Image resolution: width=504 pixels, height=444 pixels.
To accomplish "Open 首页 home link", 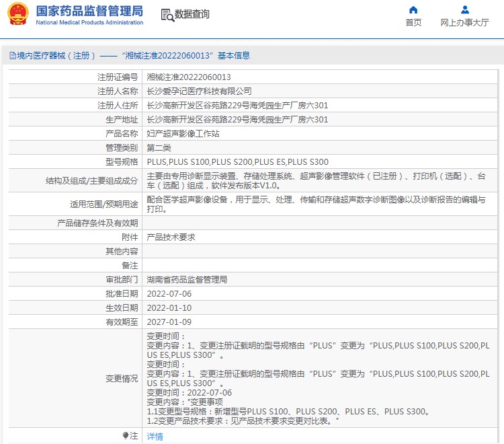I will pos(413,22).
